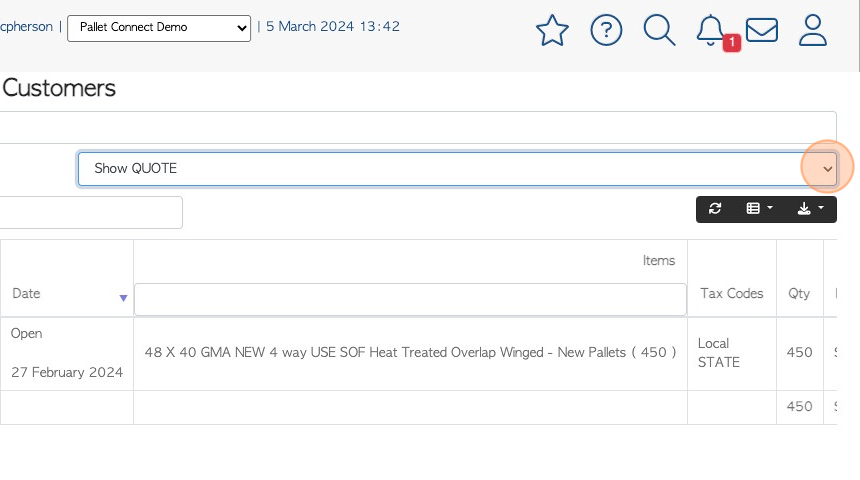Click the Open status text

(26, 334)
